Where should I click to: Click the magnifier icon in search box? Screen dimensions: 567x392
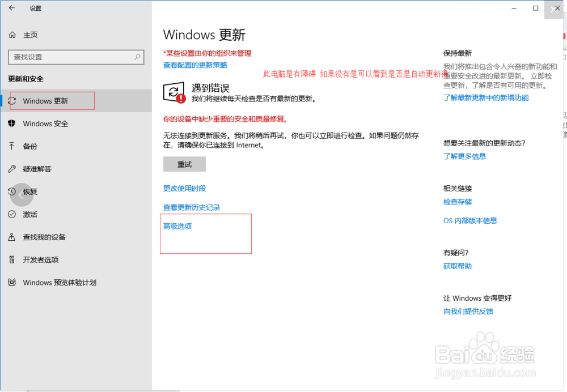137,57
